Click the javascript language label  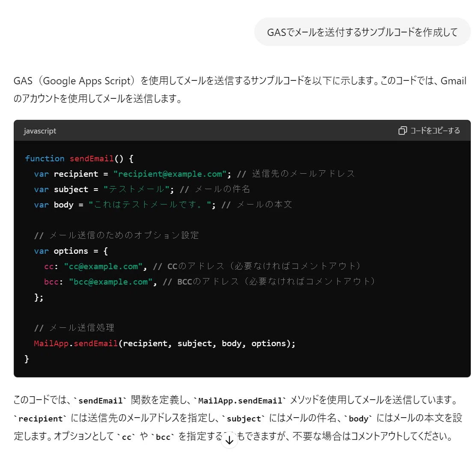[x=40, y=131]
